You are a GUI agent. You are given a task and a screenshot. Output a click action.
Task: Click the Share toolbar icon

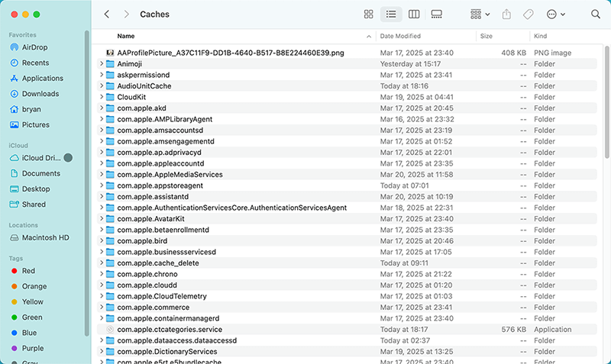(506, 14)
